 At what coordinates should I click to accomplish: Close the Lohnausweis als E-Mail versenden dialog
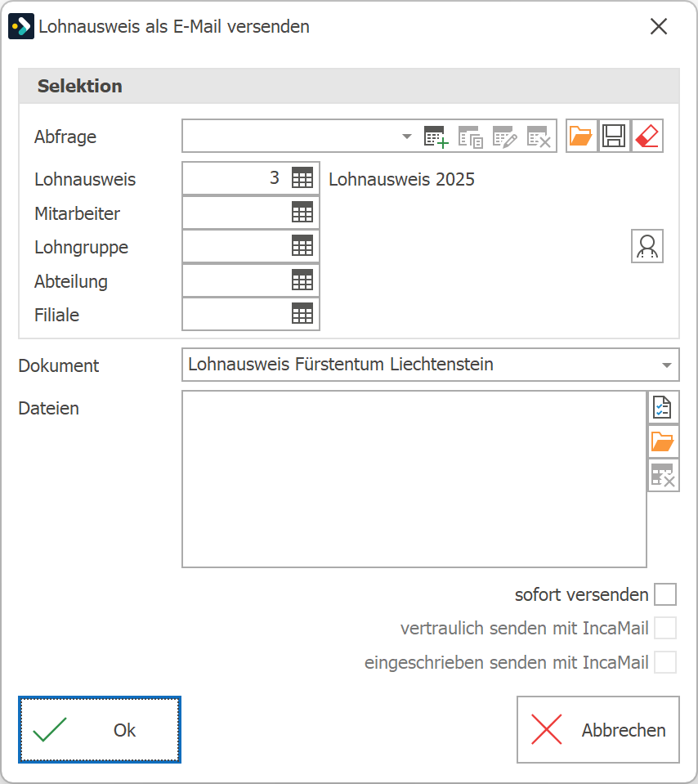tap(659, 26)
